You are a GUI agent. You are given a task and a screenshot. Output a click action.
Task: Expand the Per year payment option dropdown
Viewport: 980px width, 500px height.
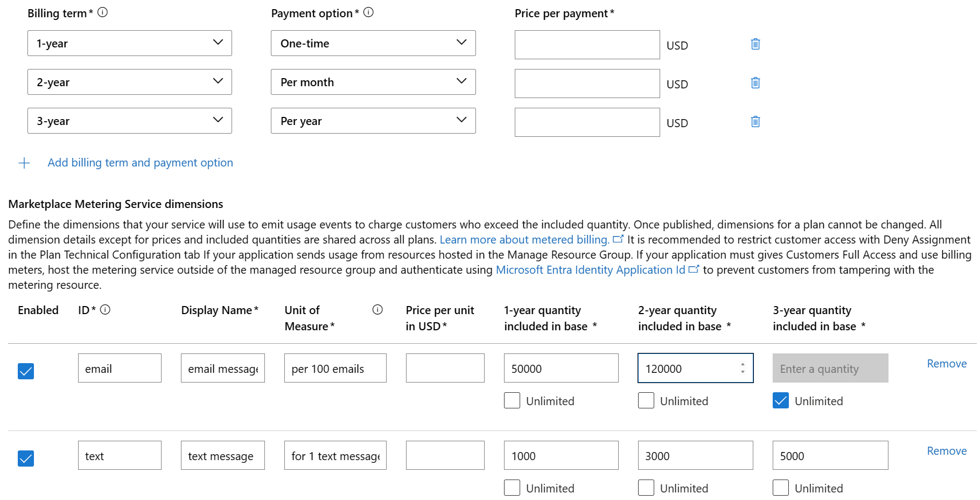coord(373,121)
